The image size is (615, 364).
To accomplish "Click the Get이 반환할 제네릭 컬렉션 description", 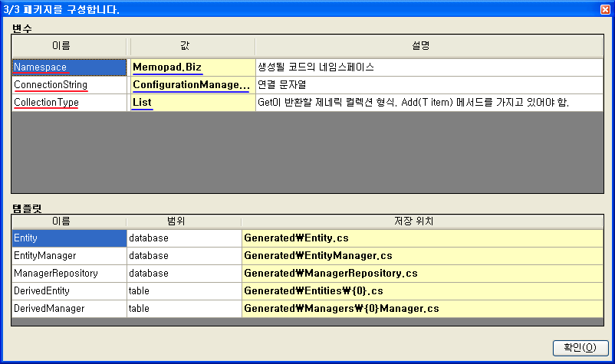I will tap(429, 103).
